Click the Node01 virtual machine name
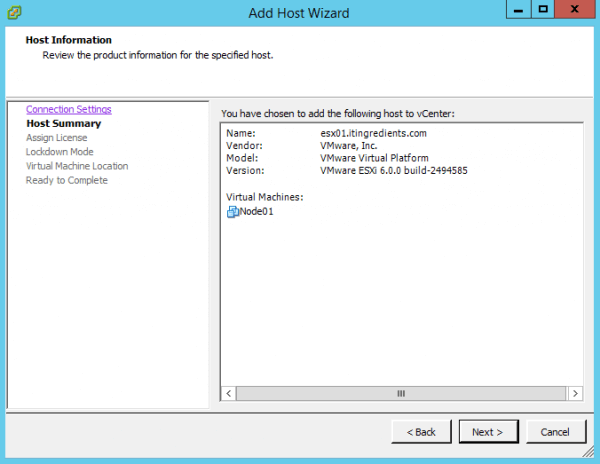 click(x=256, y=212)
